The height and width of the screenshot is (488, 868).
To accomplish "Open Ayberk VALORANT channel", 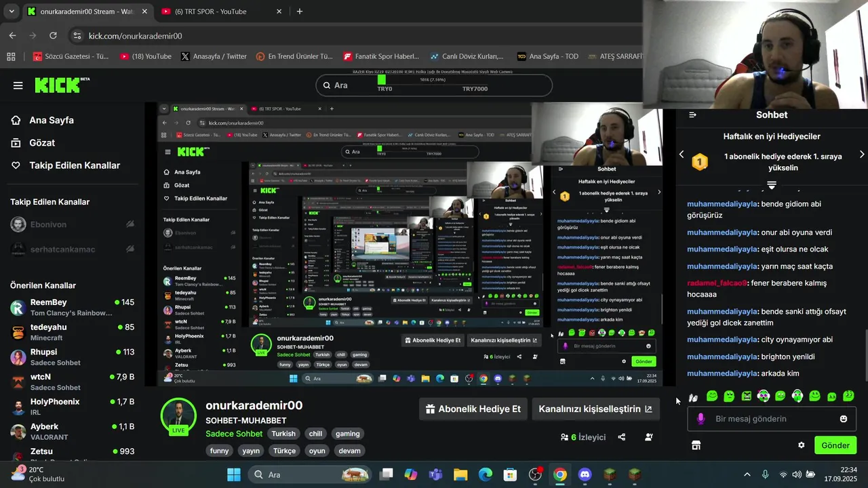I will pos(72,432).
